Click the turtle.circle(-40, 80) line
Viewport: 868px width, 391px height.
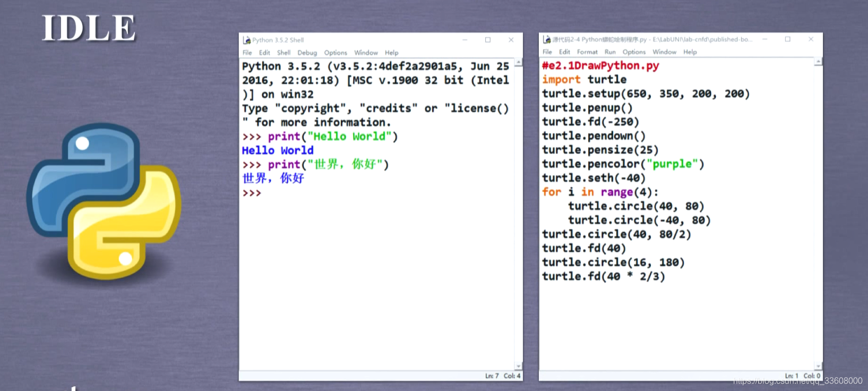coord(639,220)
